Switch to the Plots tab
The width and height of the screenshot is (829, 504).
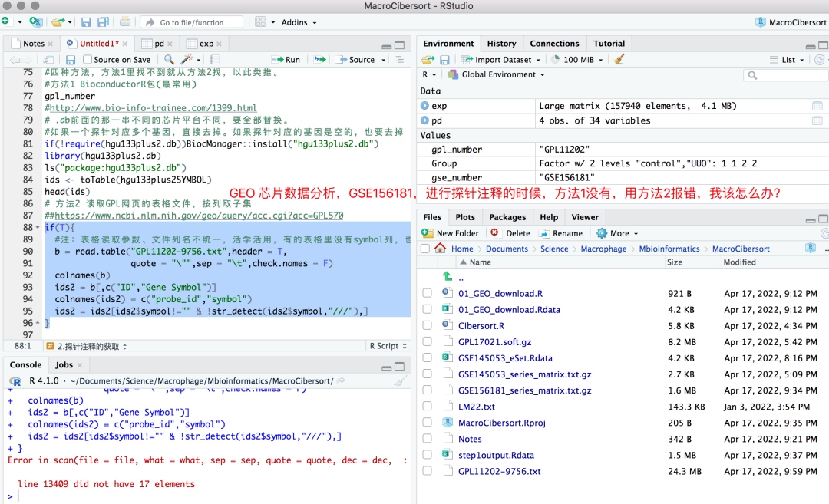[x=465, y=217]
